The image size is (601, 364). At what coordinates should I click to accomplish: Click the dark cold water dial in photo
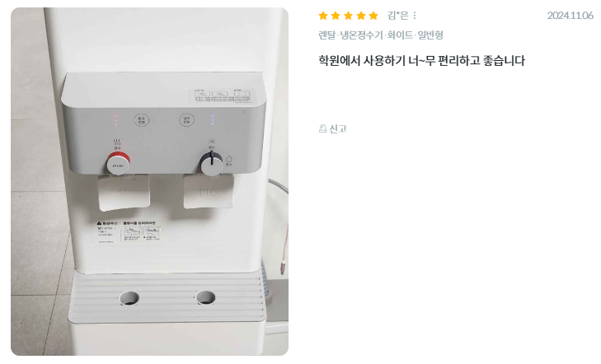(211, 163)
